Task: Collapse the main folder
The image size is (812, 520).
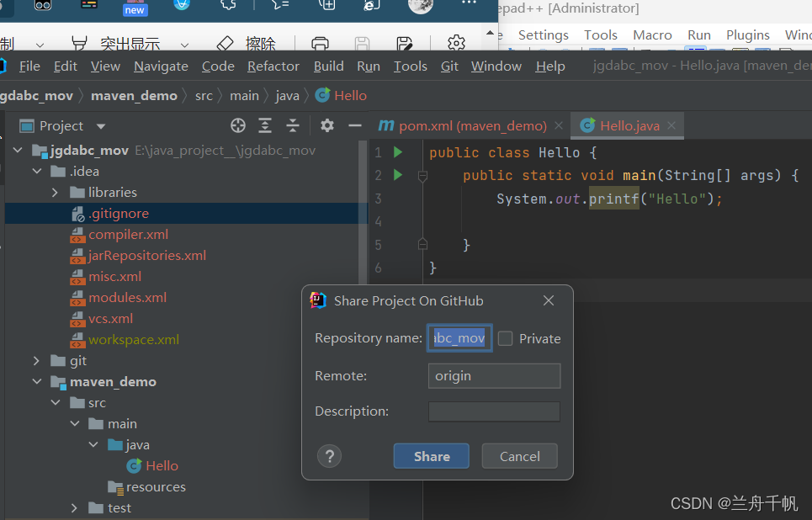Action: coord(75,424)
